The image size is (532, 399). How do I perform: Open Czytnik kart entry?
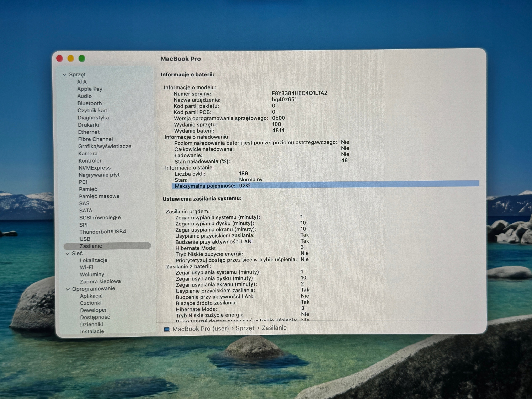click(93, 111)
